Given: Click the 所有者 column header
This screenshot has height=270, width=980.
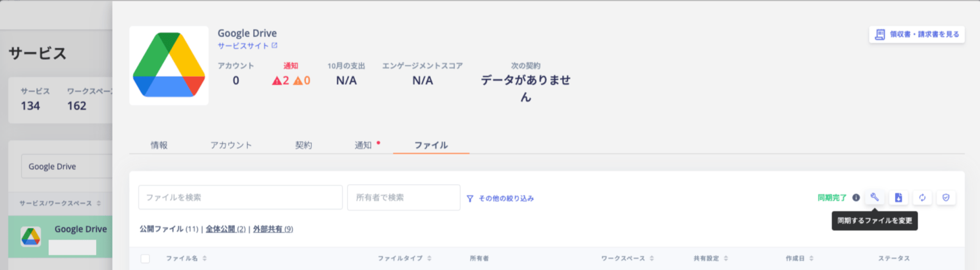Looking at the screenshot, I should [x=479, y=258].
